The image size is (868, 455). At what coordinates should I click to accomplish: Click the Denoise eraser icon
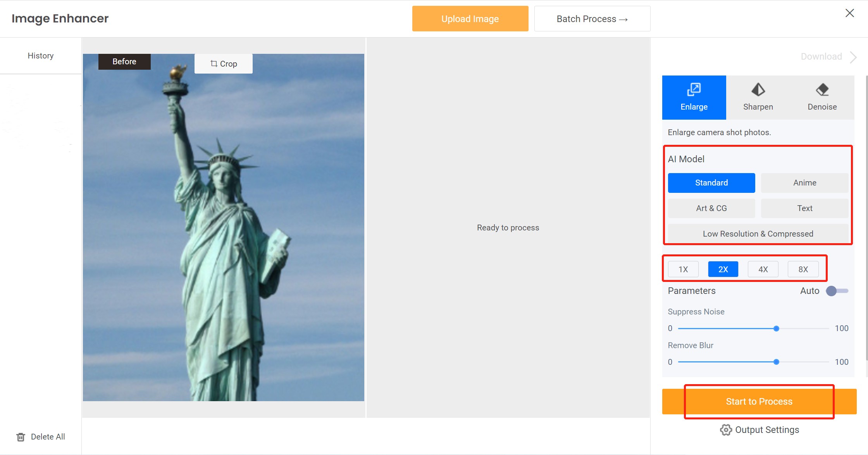click(822, 90)
